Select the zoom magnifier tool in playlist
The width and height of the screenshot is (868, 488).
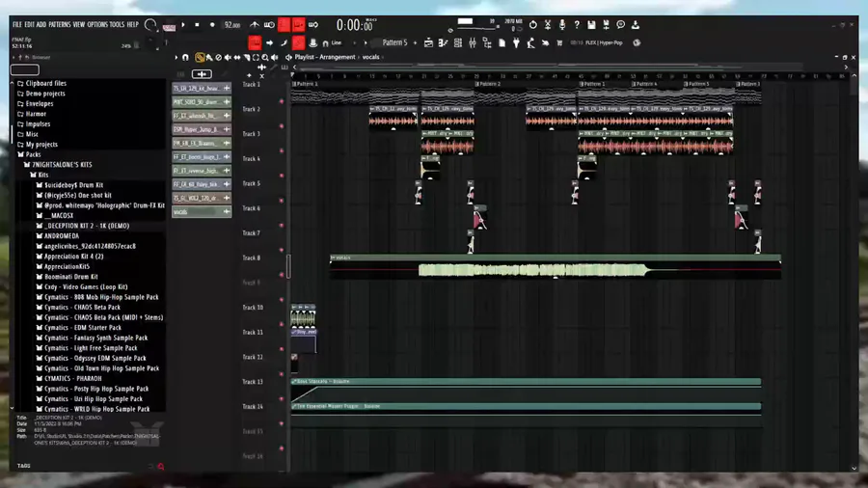[265, 58]
